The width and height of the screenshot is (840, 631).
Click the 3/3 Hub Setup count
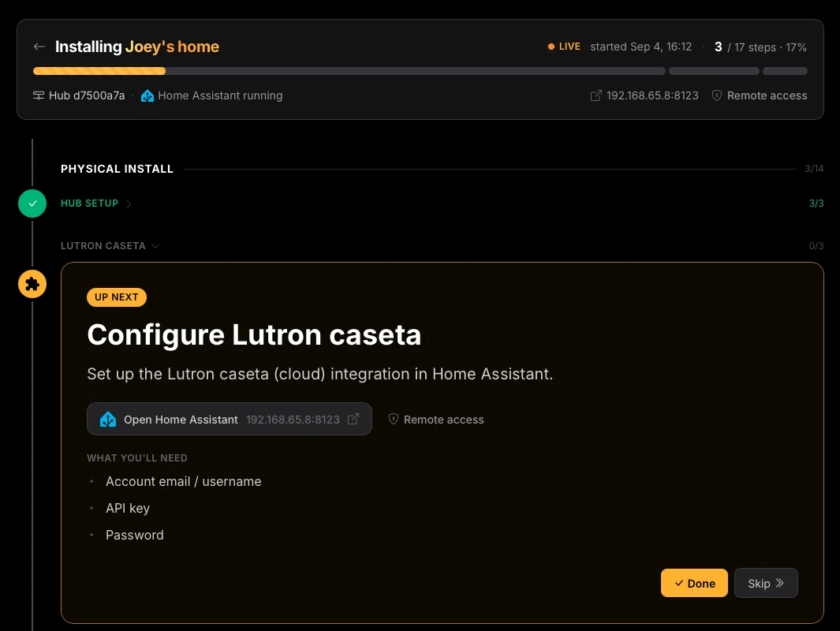point(816,203)
